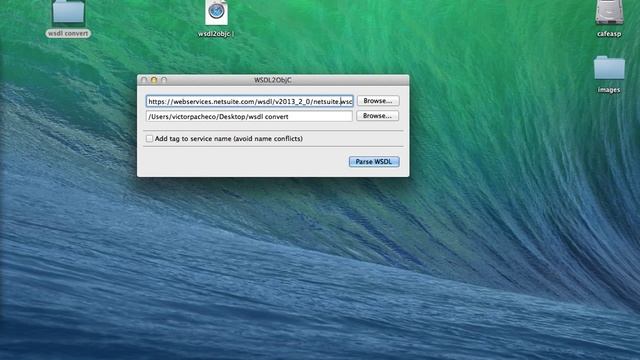This screenshot has width=640, height=360.
Task: Browse for the output directory
Action: point(378,116)
